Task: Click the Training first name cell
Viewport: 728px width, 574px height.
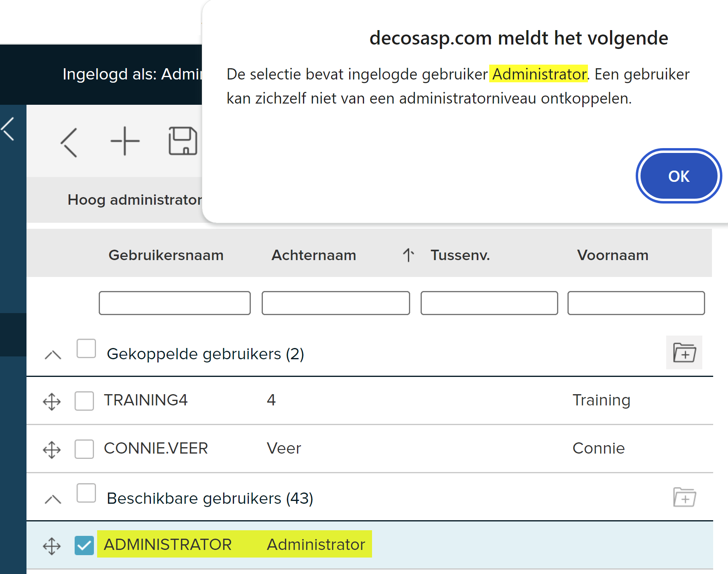Action: pyautogui.click(x=601, y=400)
